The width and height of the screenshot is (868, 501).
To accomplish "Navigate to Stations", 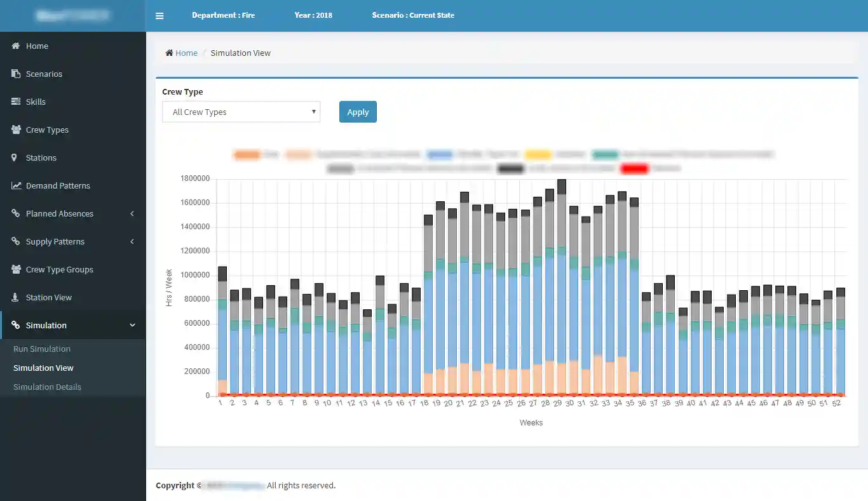I will [x=41, y=157].
